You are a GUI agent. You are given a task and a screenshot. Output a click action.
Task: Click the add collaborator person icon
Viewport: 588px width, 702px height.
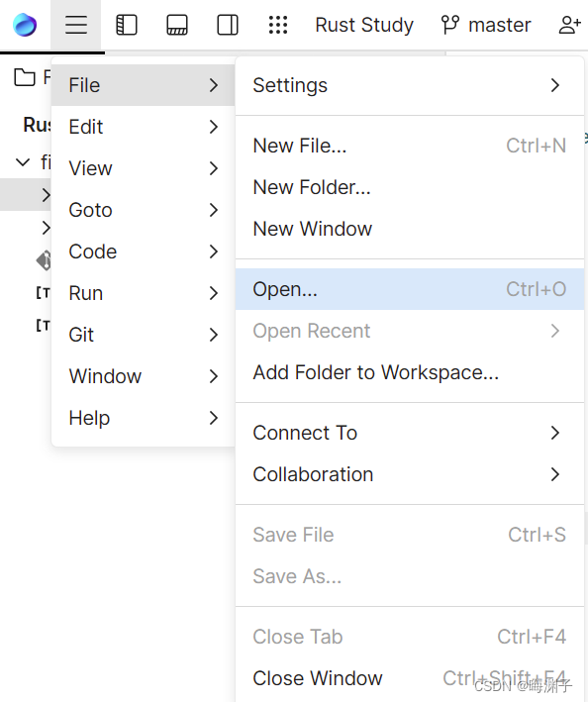(569, 25)
